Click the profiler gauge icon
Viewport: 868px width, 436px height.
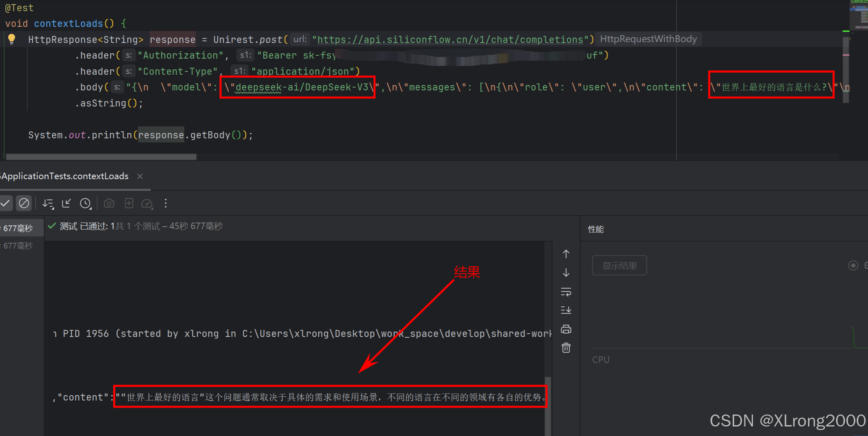pos(147,203)
